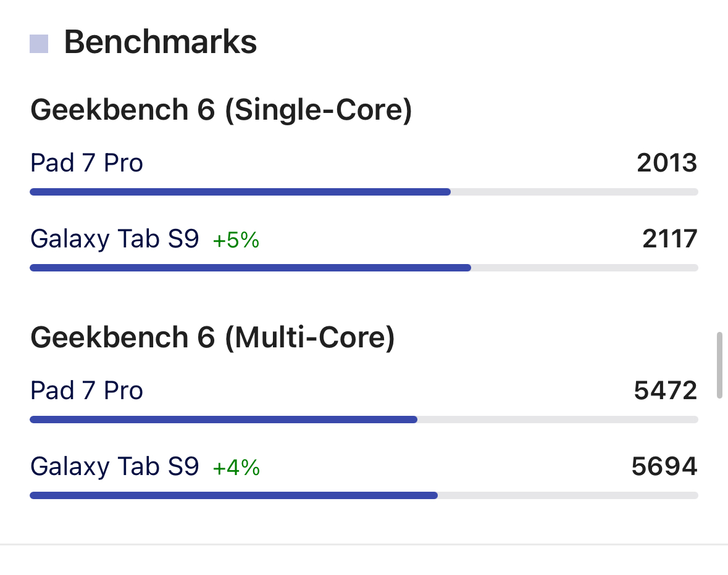728x575 pixels.
Task: Click the Benchmarks section heading
Action: pyautogui.click(x=160, y=42)
